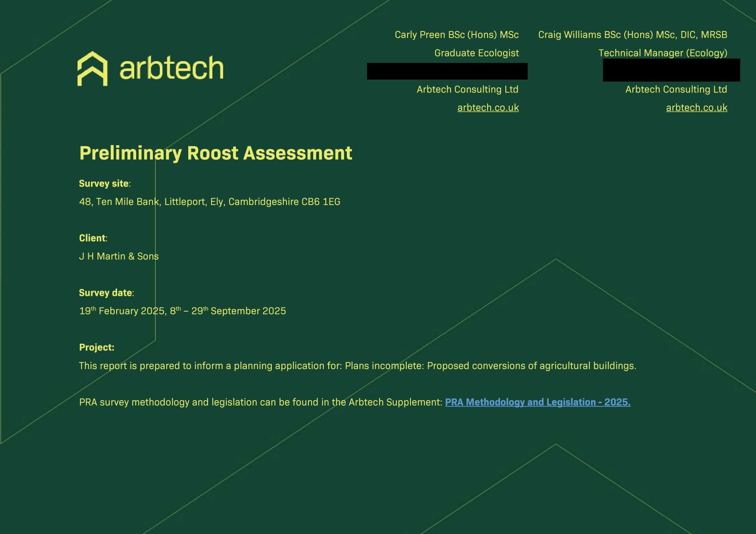Image resolution: width=756 pixels, height=534 pixels.
Task: Select the J H Martin & Sons text
Action: pyautogui.click(x=119, y=256)
